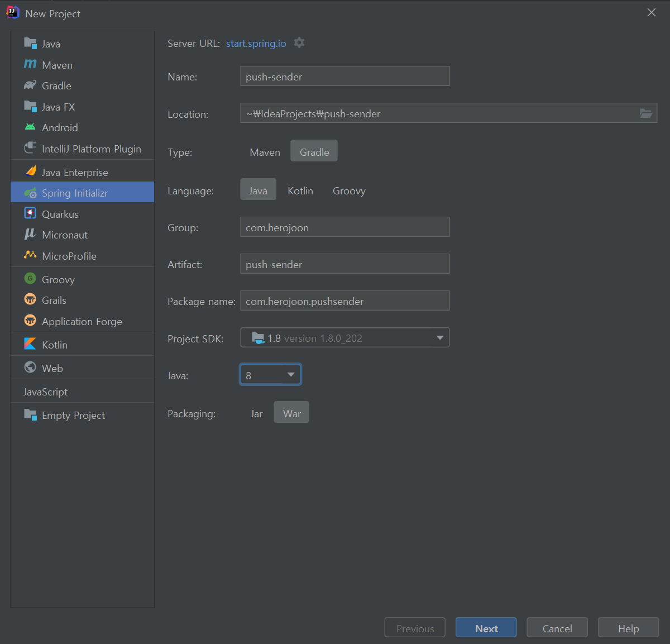Click the Java FX folder icon
Viewport: 670px width, 644px height.
[x=30, y=106]
